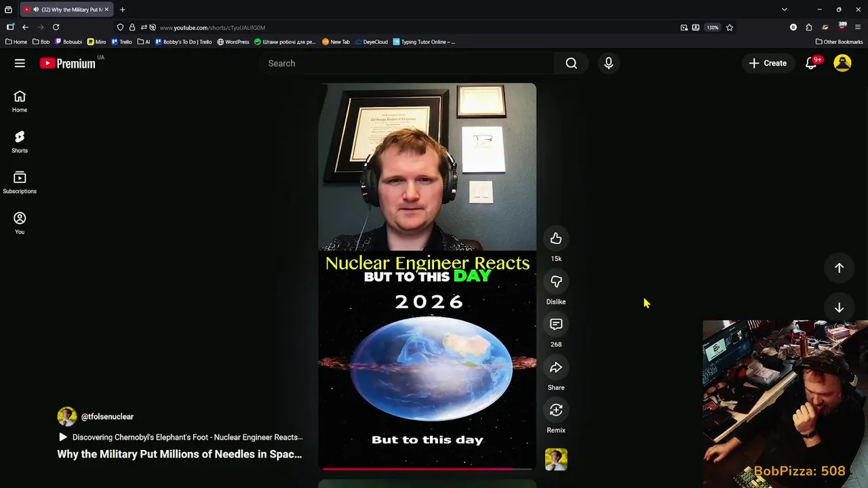This screenshot has width=868, height=488.
Task: Open Shorts in the sidebar
Action: [x=20, y=142]
